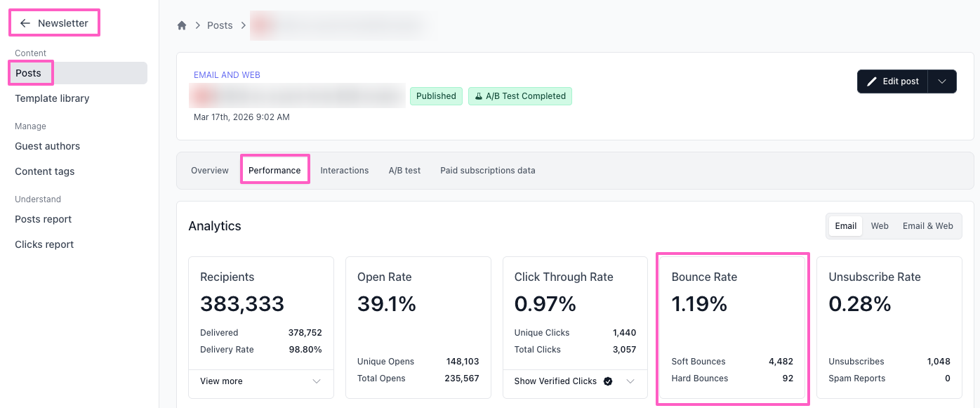980x408 pixels.
Task: Click the Bounce Rate card
Action: (x=732, y=329)
